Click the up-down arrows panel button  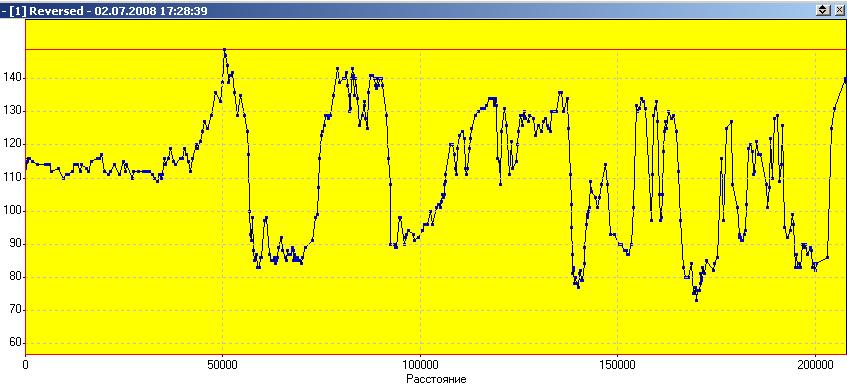[x=824, y=10]
